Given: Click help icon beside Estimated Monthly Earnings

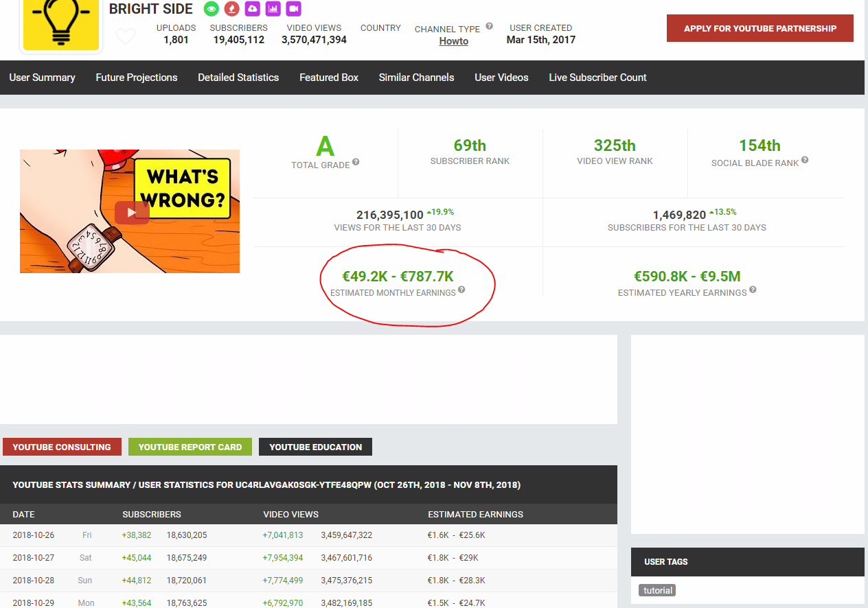Looking at the screenshot, I should point(461,290).
